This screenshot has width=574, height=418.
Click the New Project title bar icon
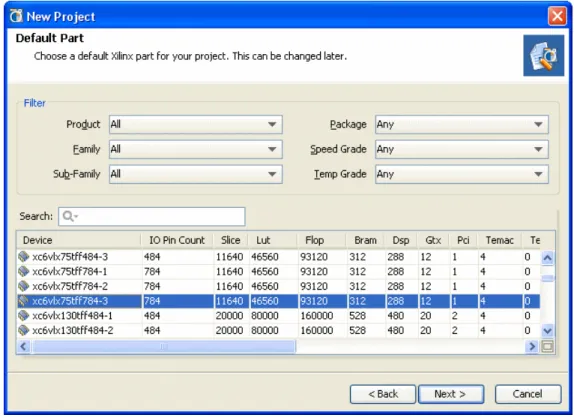pos(16,16)
